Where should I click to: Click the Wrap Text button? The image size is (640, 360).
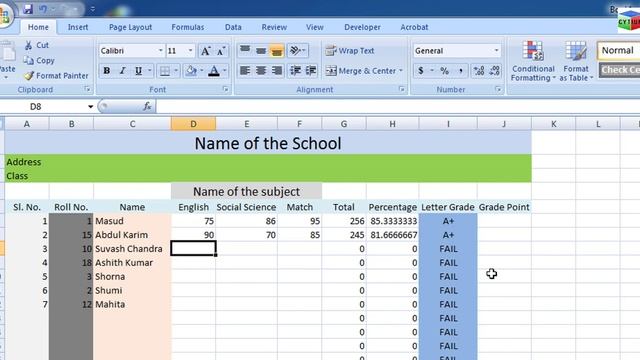point(350,51)
